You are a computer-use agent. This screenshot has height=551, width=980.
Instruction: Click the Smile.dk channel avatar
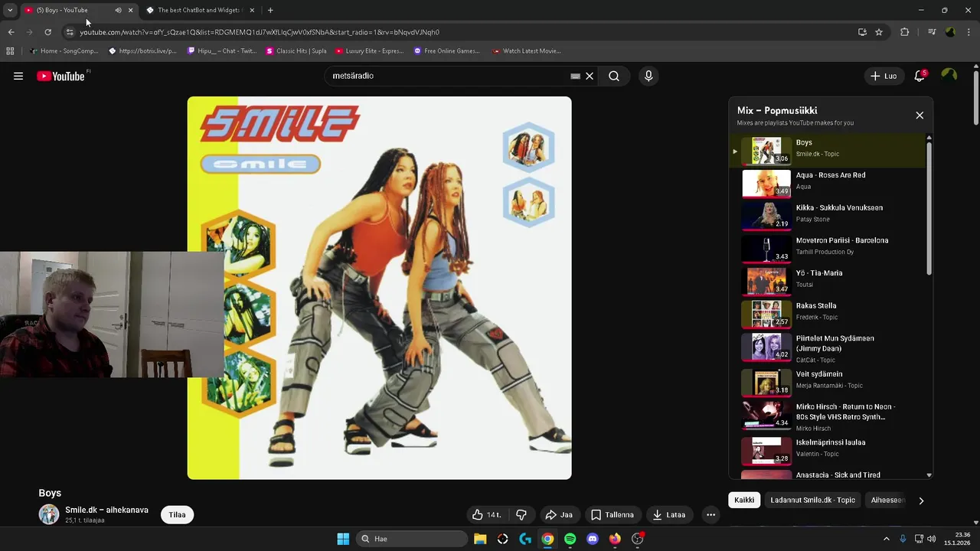coord(49,514)
